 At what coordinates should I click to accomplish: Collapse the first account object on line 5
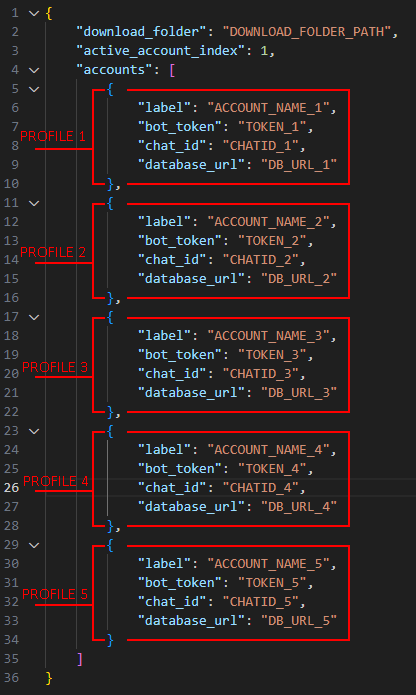tap(34, 89)
